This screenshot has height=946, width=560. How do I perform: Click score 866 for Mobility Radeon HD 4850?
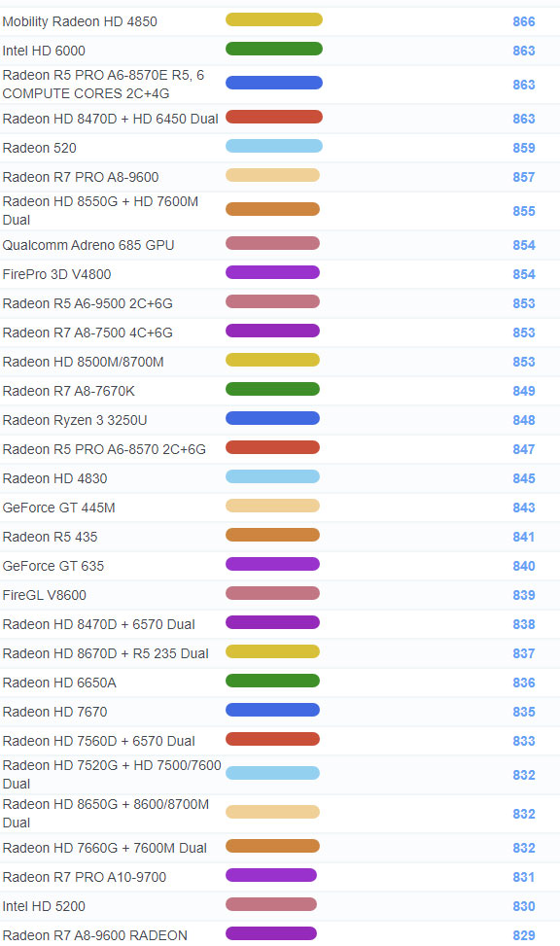point(524,21)
